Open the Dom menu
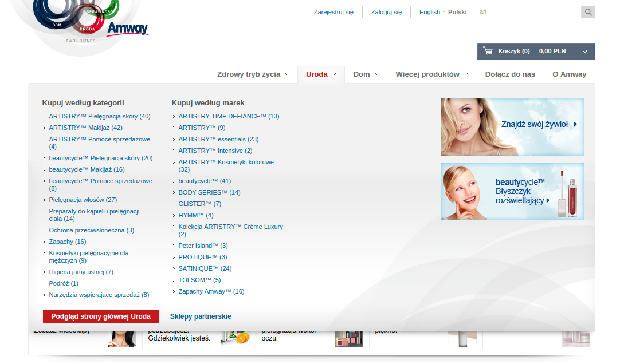628x364 pixels. pyautogui.click(x=361, y=74)
